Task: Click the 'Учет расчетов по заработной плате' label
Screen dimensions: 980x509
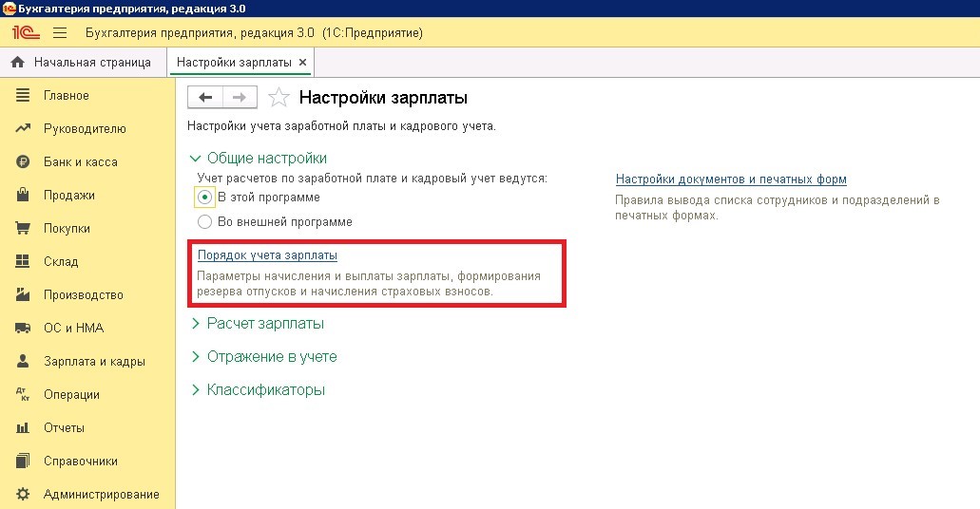Action: [x=373, y=178]
